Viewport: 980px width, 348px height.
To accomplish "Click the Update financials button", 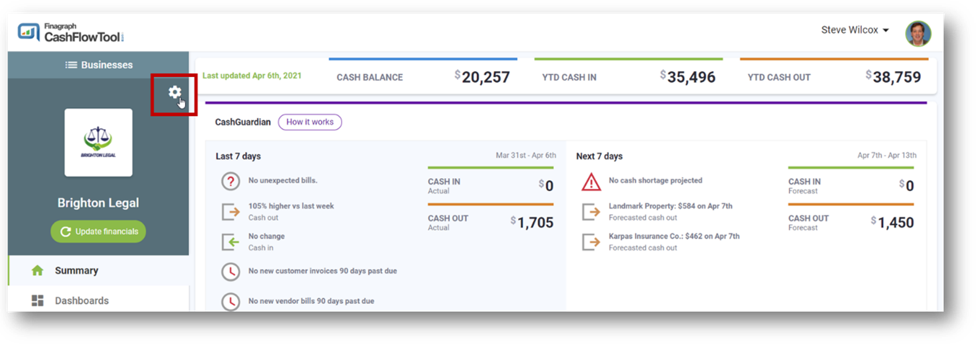I will pos(98,231).
